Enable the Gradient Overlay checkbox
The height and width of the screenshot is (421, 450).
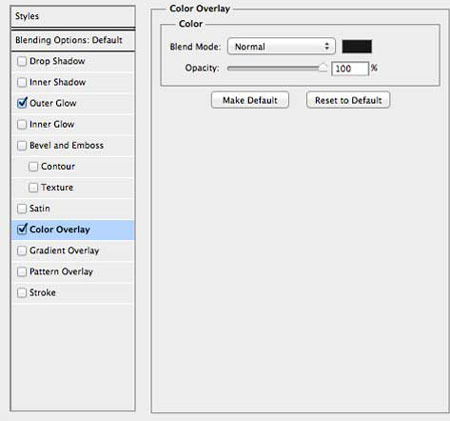22,250
